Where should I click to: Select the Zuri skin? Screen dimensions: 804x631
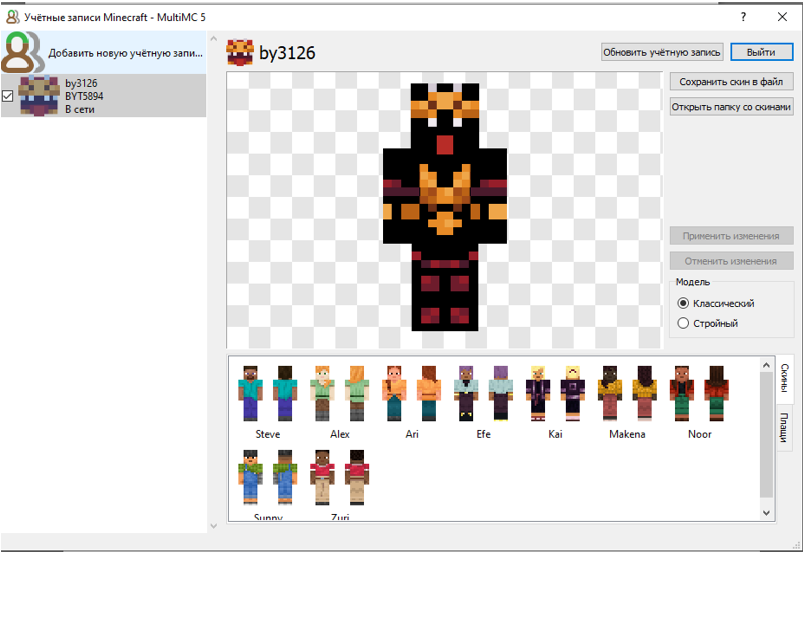click(339, 484)
